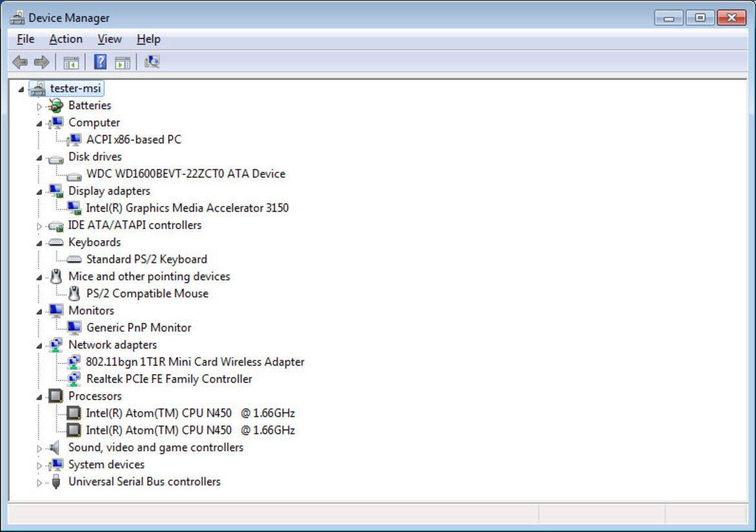The width and height of the screenshot is (756, 532).
Task: Click the Processors chip icon
Action: click(56, 396)
